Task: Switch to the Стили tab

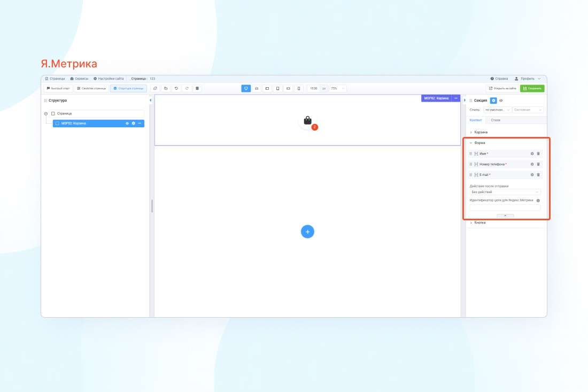Action: [x=496, y=120]
